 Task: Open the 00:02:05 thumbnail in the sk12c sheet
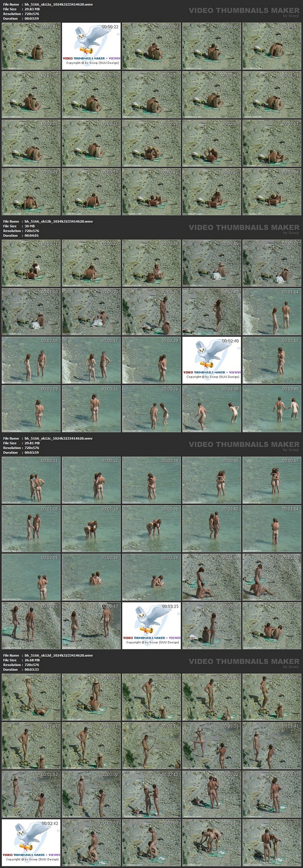31,577
